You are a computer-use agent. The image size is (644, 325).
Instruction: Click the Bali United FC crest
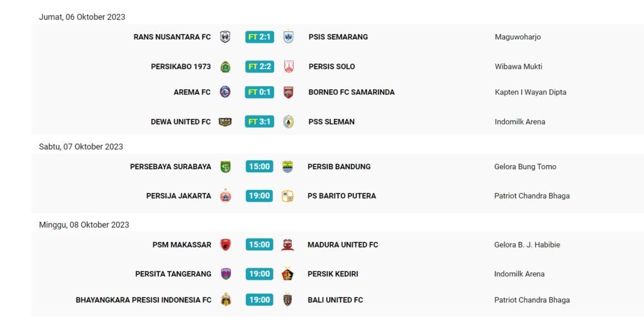tap(287, 300)
